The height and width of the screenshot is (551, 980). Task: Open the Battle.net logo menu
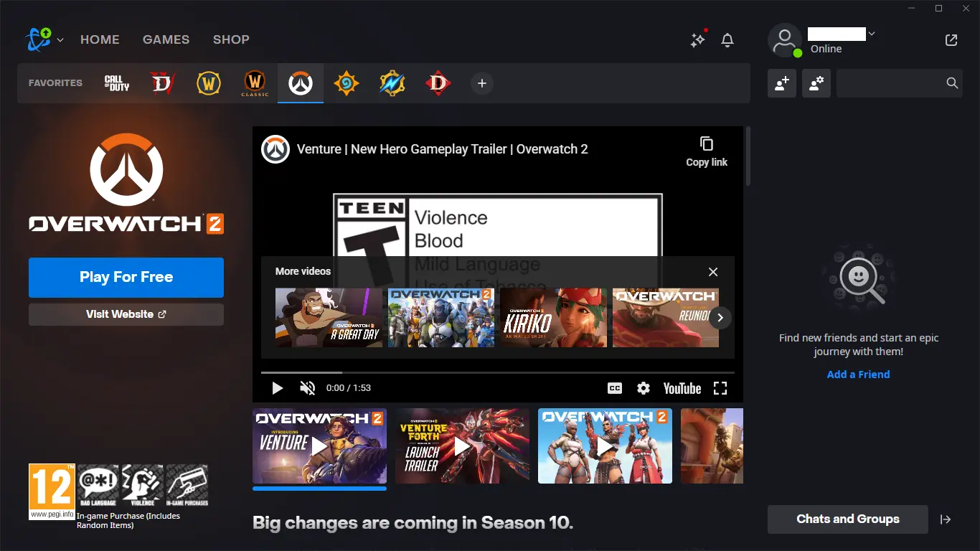39,39
